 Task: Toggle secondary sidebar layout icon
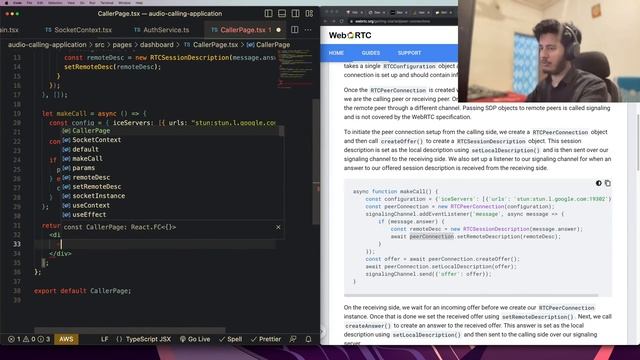(296, 13)
